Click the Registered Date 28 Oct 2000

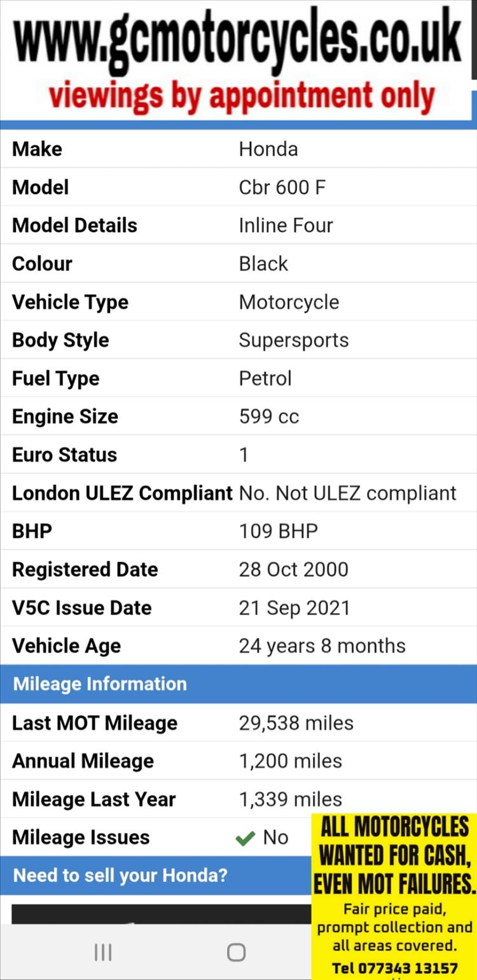(294, 569)
